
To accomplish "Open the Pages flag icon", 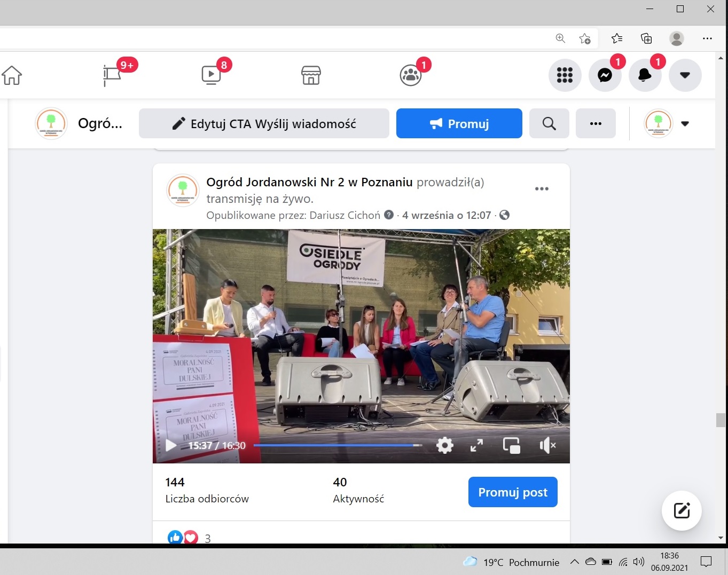I will pyautogui.click(x=112, y=75).
